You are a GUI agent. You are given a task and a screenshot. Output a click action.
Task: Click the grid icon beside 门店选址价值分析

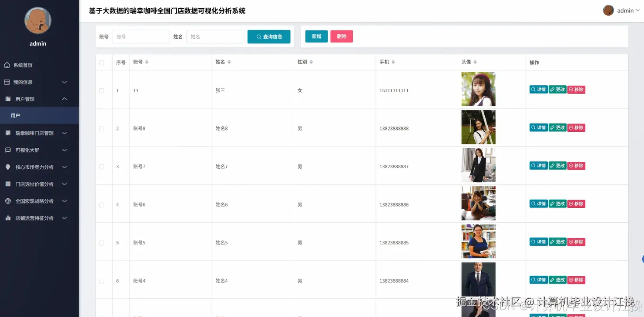[8, 184]
